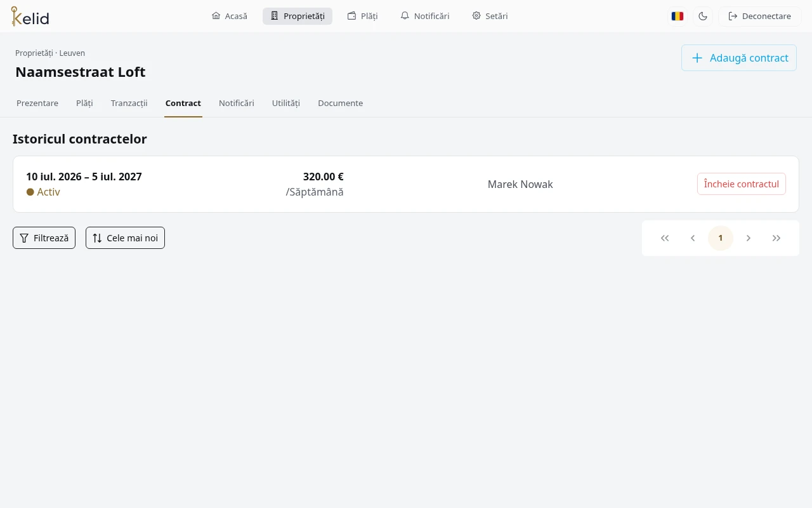Click Încheie contractul for Marek Nowak
812x508 pixels.
pyautogui.click(x=742, y=184)
